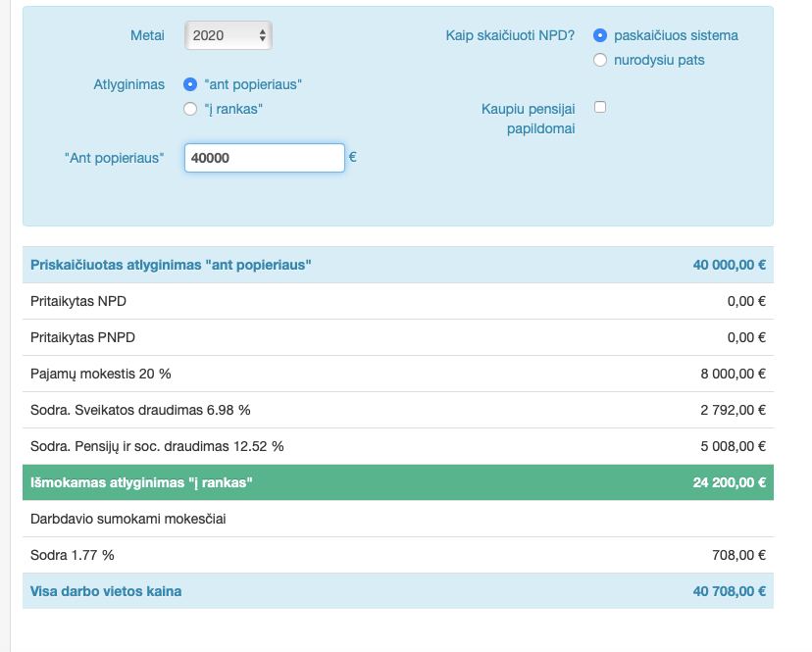Click the 40 000,00 € gross salary value
This screenshot has height=652, width=812.
coord(730,265)
